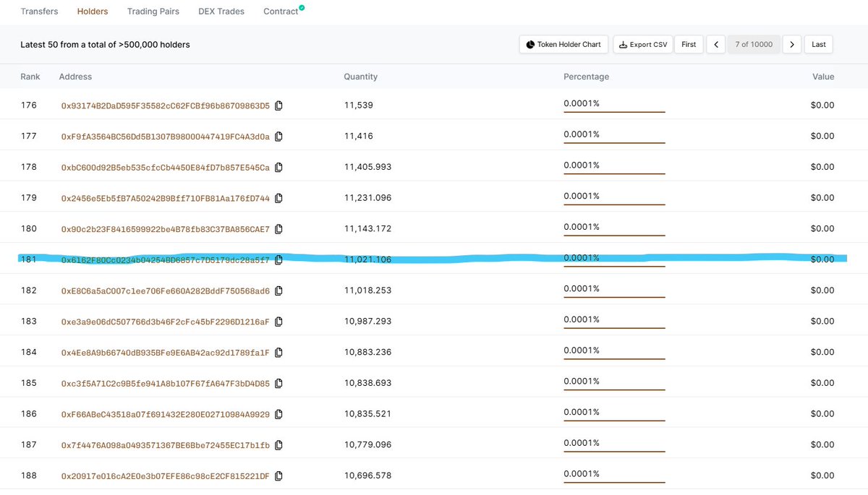Open the DEX Trades tab
Viewport: 868px width, 495px height.
click(221, 11)
